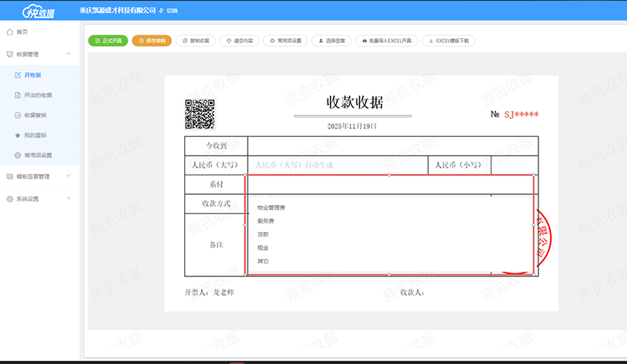Go to 收据复核 review page
This screenshot has width=627, height=364.
click(36, 115)
